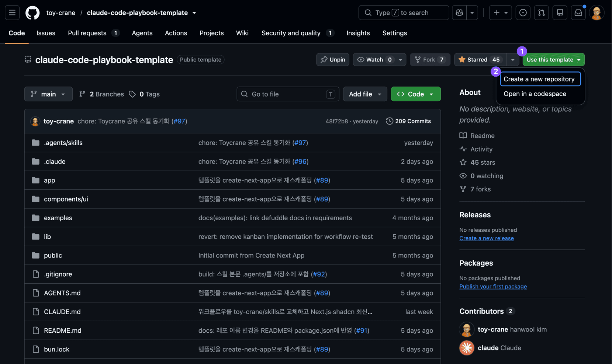View the 45 stars link
612x364 pixels.
[477, 162]
